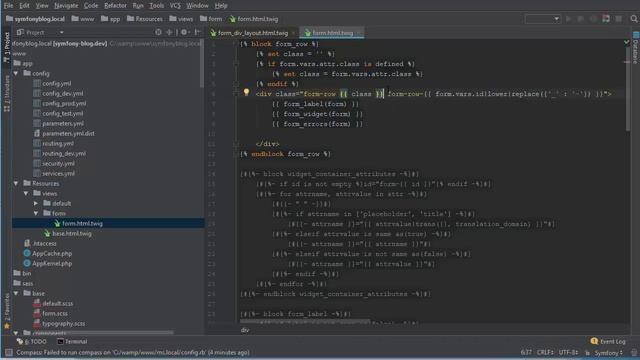Click the tool window quick-access icon in status bar
The image size is (640, 360).
(x=8, y=353)
